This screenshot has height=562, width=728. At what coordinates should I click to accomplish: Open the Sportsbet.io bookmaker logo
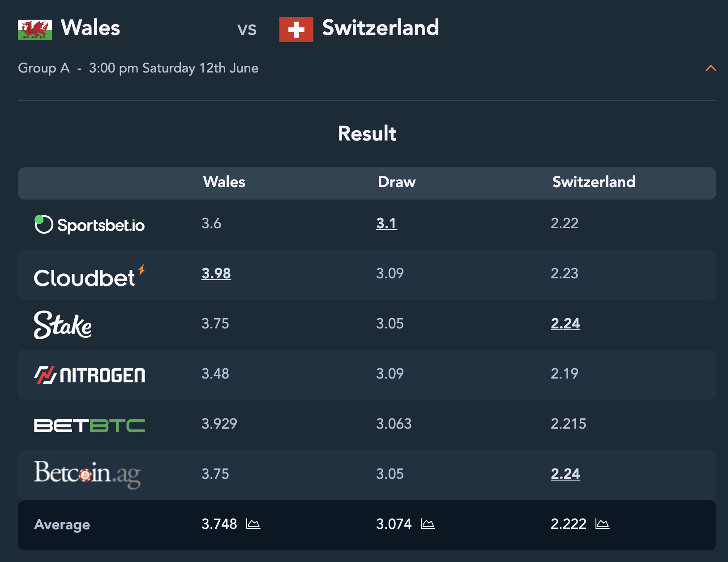(x=90, y=225)
